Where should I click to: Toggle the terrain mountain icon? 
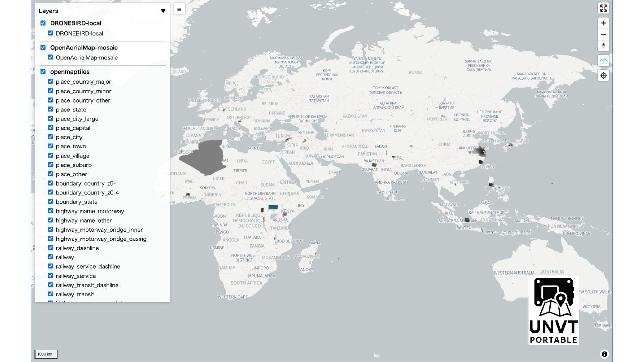(603, 61)
